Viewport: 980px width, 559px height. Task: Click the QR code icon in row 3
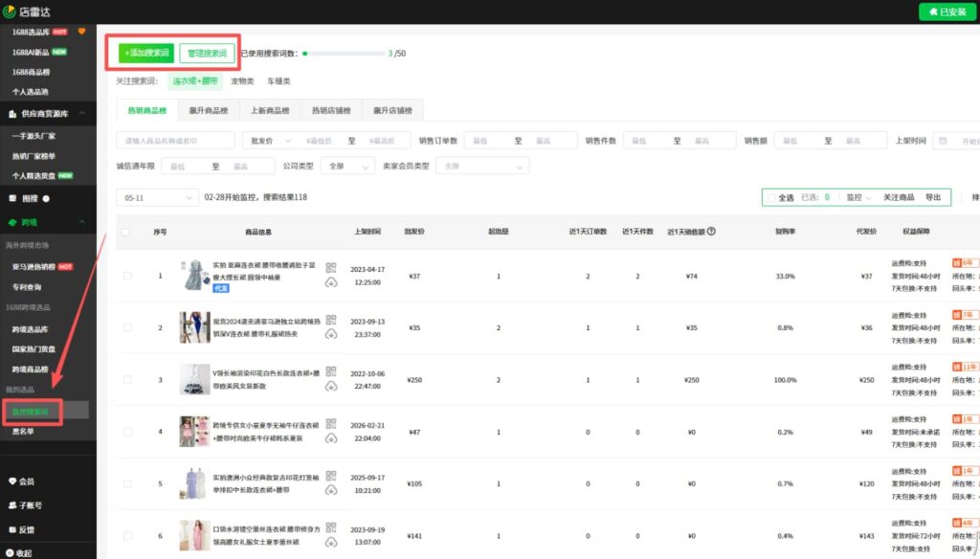pyautogui.click(x=330, y=371)
